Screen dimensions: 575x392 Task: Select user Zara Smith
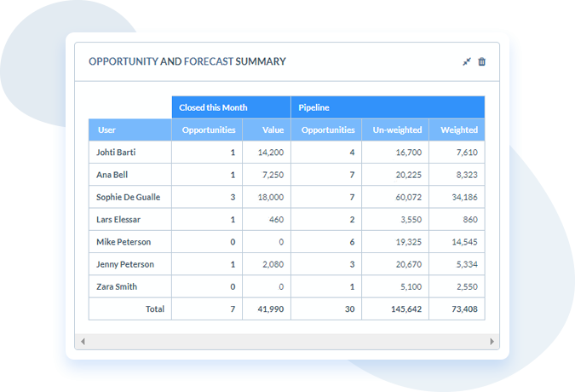(117, 286)
